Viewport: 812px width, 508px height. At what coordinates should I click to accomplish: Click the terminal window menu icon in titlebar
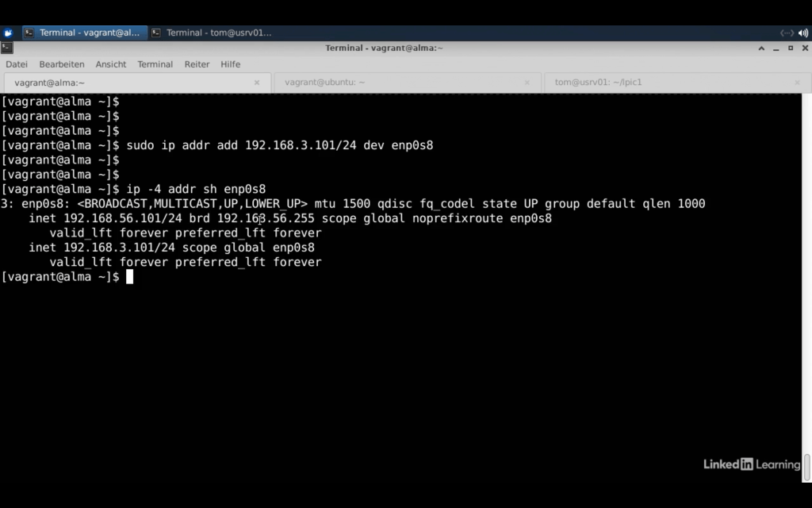point(7,48)
